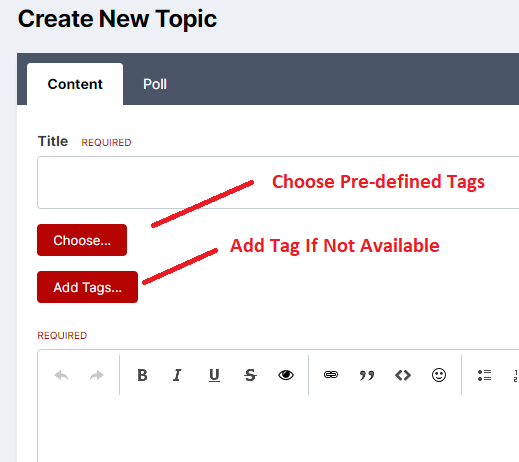This screenshot has width=519, height=462.
Task: Insert a numbered list
Action: pos(516,375)
